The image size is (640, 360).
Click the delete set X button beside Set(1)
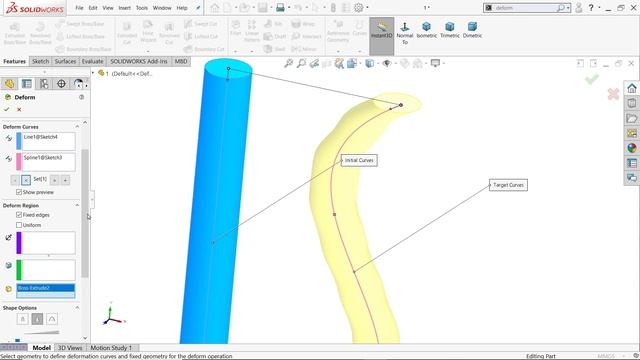[26, 180]
